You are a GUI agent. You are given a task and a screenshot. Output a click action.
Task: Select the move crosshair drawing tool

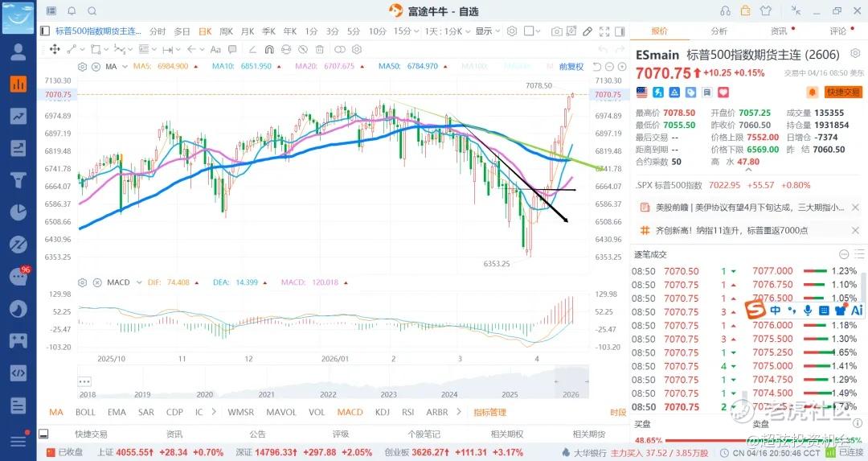point(55,49)
